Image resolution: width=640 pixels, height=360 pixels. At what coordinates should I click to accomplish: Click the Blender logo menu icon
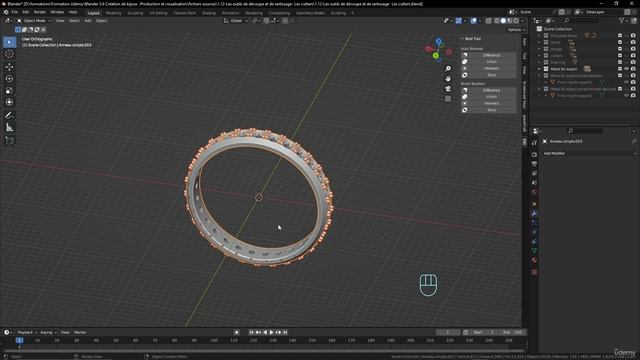click(6, 12)
